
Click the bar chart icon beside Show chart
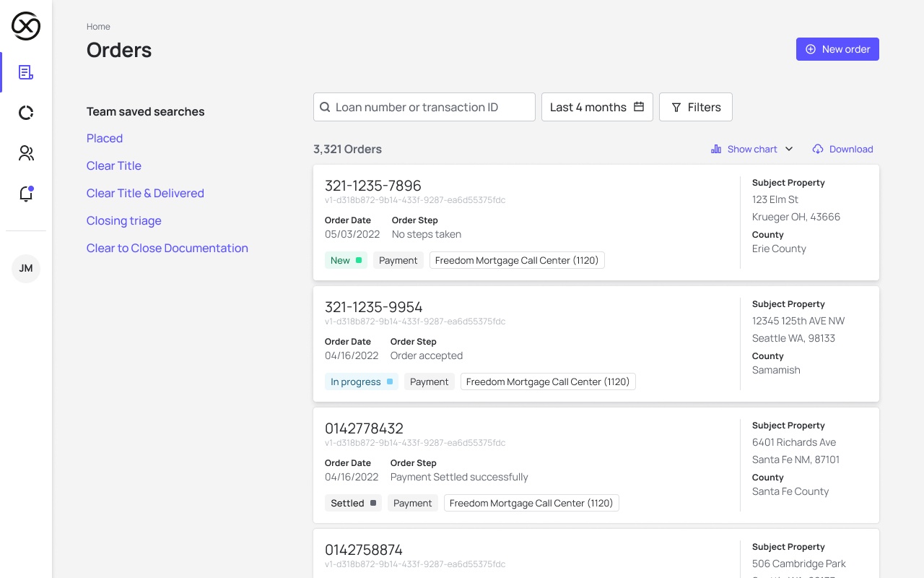click(x=716, y=149)
